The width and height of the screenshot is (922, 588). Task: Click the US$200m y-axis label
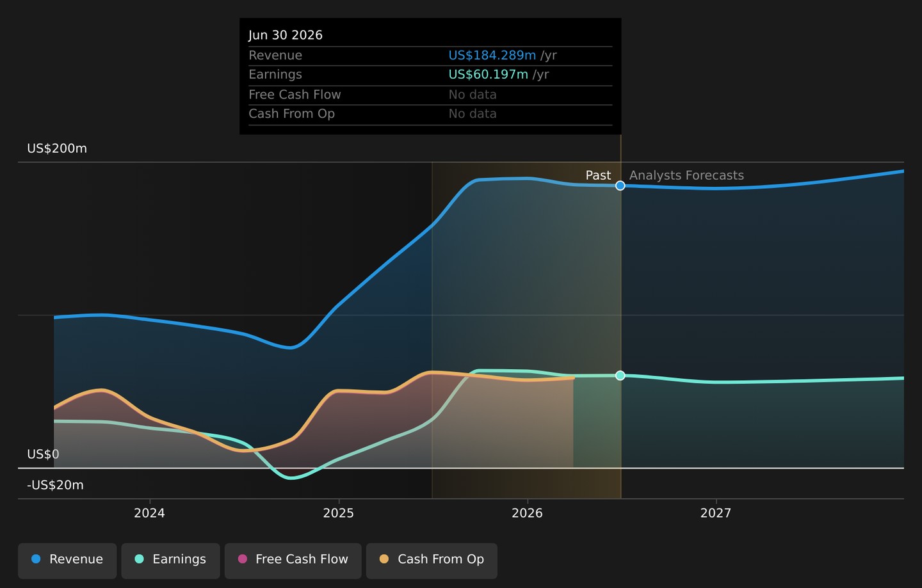click(57, 148)
